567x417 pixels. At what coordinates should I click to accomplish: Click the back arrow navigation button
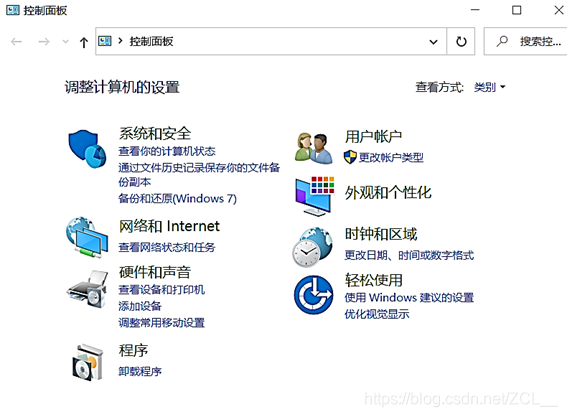click(x=16, y=42)
